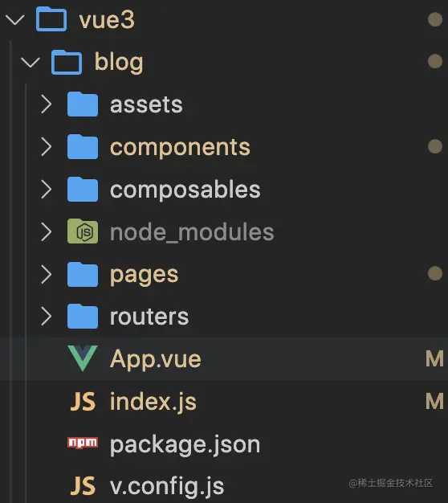Viewport: 448px width, 503px height.
Task: Expand the pages folder arrow
Action: click(x=47, y=274)
